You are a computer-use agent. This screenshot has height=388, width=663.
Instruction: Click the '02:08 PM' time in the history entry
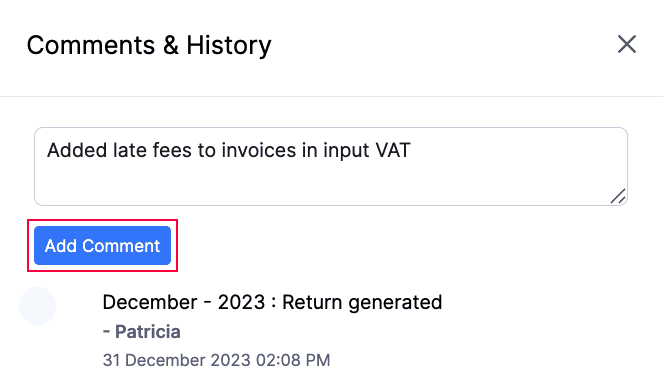click(293, 360)
